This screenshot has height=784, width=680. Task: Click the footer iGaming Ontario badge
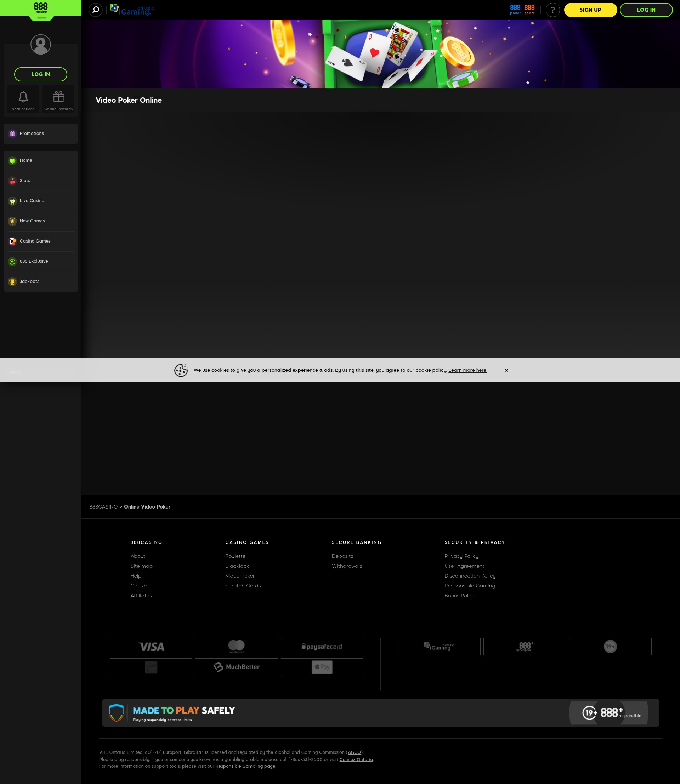439,647
